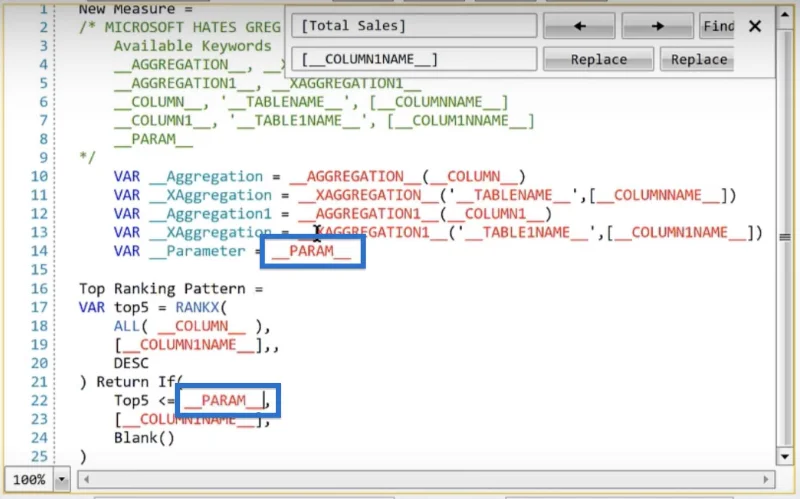Viewport: 800px width, 499px height.
Task: Click the horizontal scrollbar right arrow
Action: pyautogui.click(x=765, y=479)
